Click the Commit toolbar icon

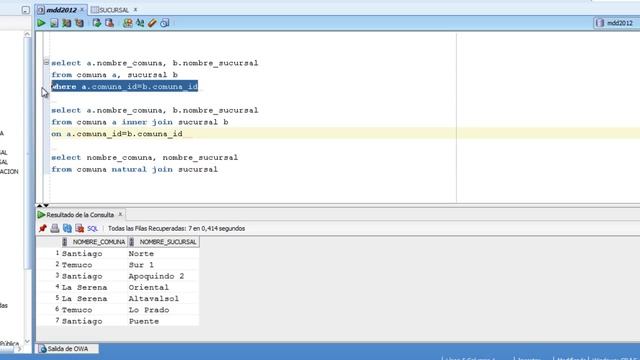pyautogui.click(x=97, y=23)
